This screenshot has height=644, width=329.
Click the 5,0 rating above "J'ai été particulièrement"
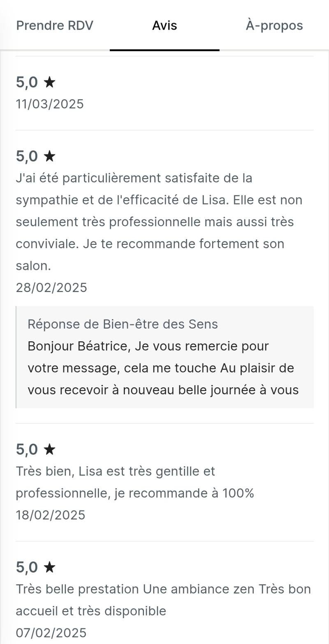(x=27, y=156)
